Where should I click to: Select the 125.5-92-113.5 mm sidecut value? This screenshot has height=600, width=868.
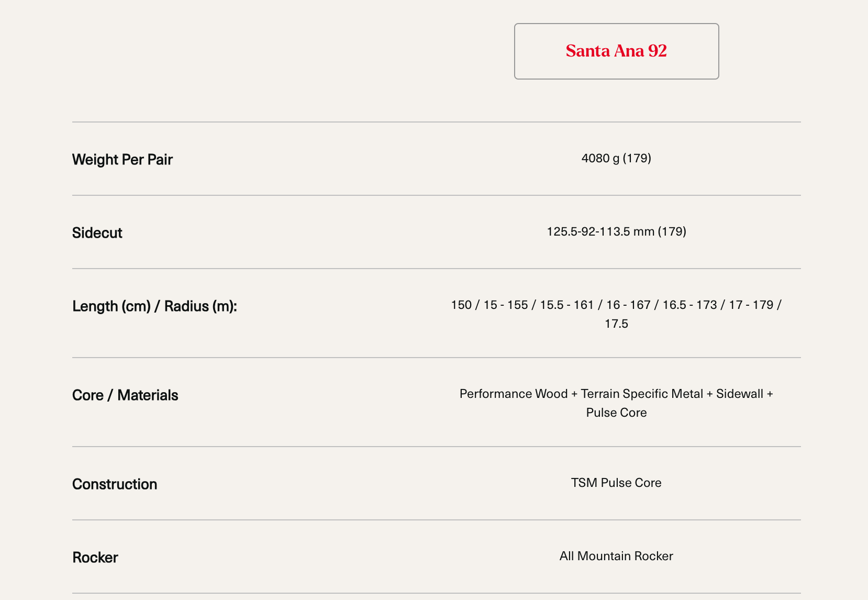(616, 231)
